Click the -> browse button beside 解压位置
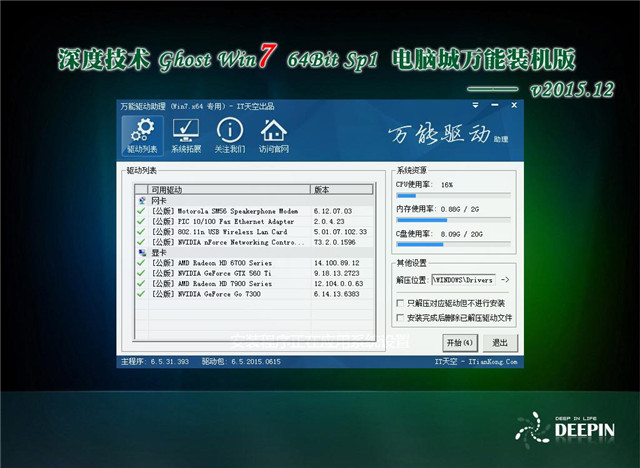 [x=505, y=280]
